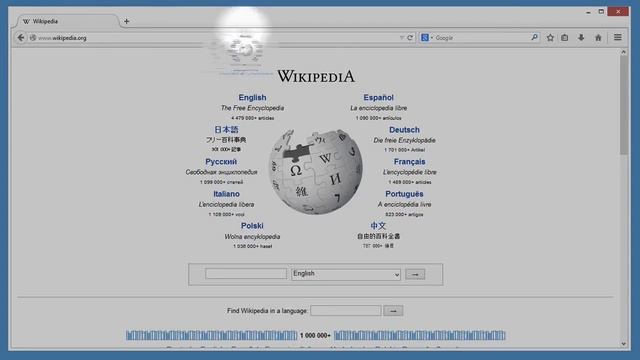Close the browser window

click(x=618, y=11)
